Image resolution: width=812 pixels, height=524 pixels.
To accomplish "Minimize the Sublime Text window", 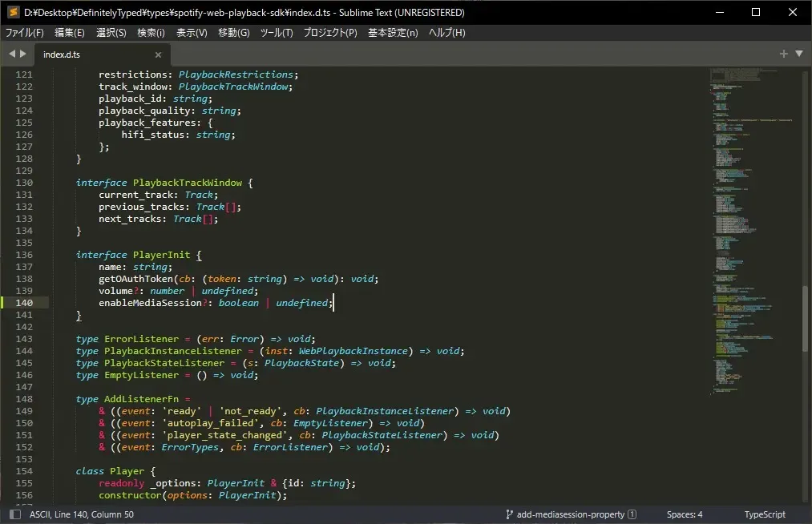I will [719, 12].
